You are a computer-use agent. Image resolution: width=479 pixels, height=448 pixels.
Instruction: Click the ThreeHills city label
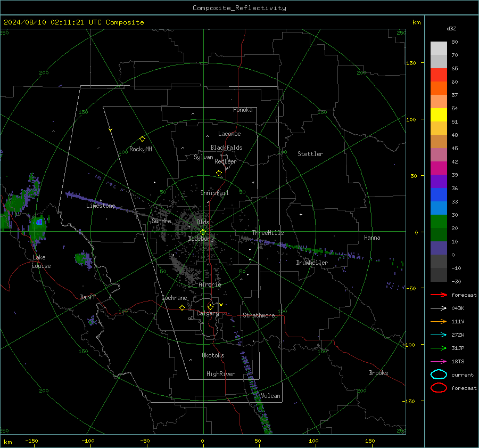pos(268,233)
